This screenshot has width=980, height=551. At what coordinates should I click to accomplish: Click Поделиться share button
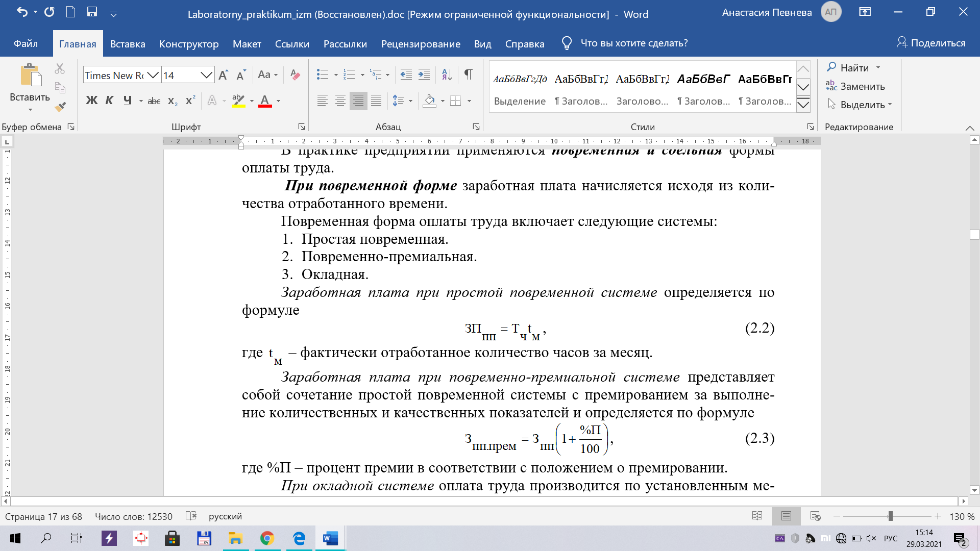pyautogui.click(x=931, y=43)
